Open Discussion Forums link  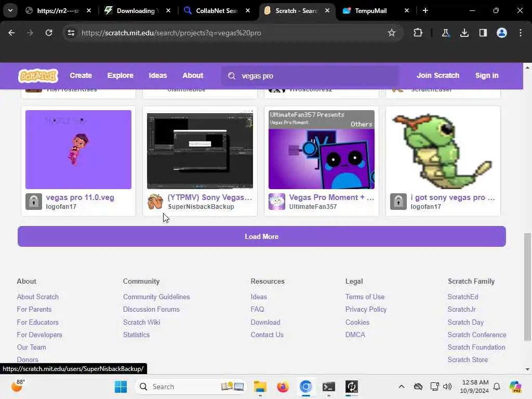coord(151,310)
